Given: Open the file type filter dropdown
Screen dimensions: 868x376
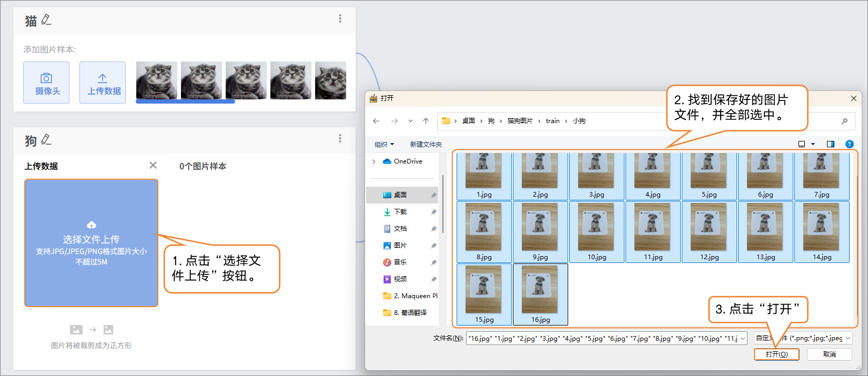Looking at the screenshot, I should coord(803,338).
